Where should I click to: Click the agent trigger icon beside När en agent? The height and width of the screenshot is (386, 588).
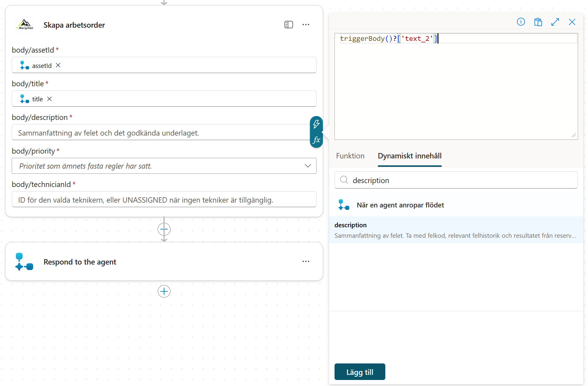(x=344, y=205)
